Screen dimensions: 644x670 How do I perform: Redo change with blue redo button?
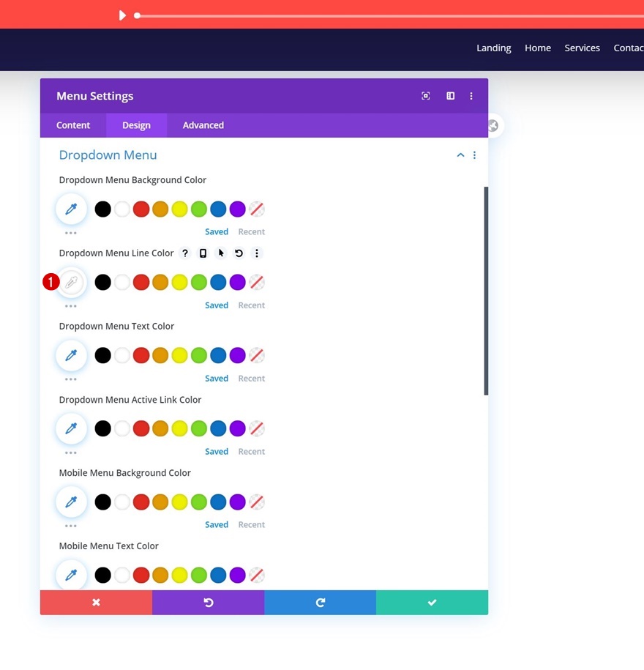point(321,603)
